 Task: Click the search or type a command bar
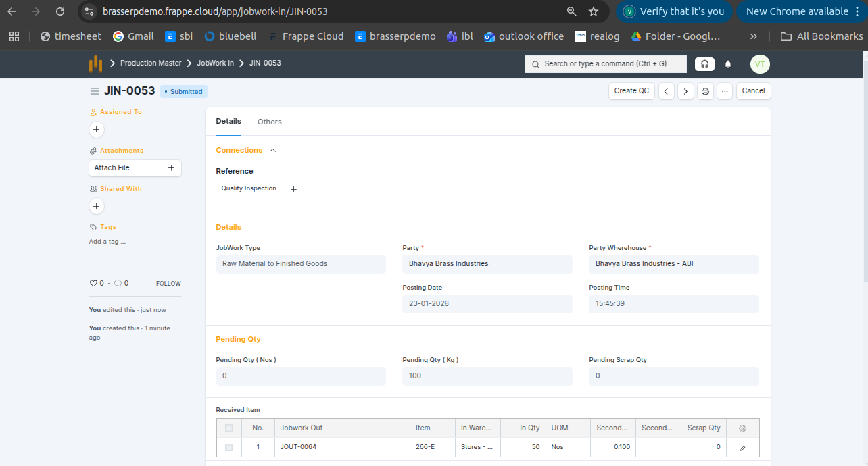coord(605,64)
